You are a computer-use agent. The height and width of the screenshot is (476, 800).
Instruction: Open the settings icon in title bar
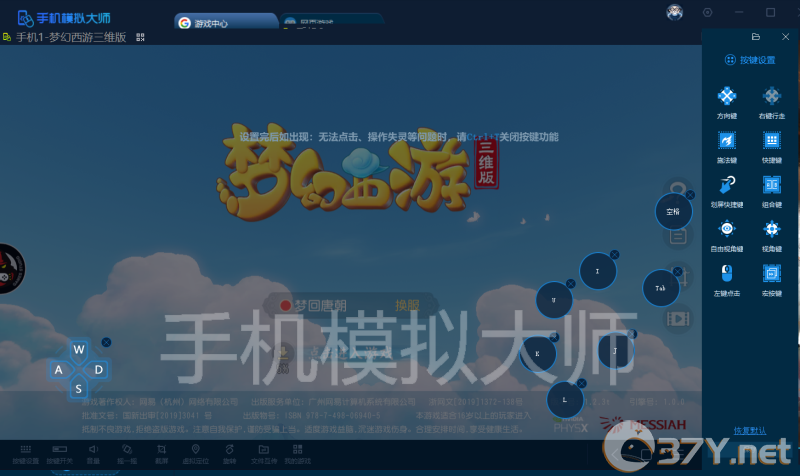click(x=707, y=12)
